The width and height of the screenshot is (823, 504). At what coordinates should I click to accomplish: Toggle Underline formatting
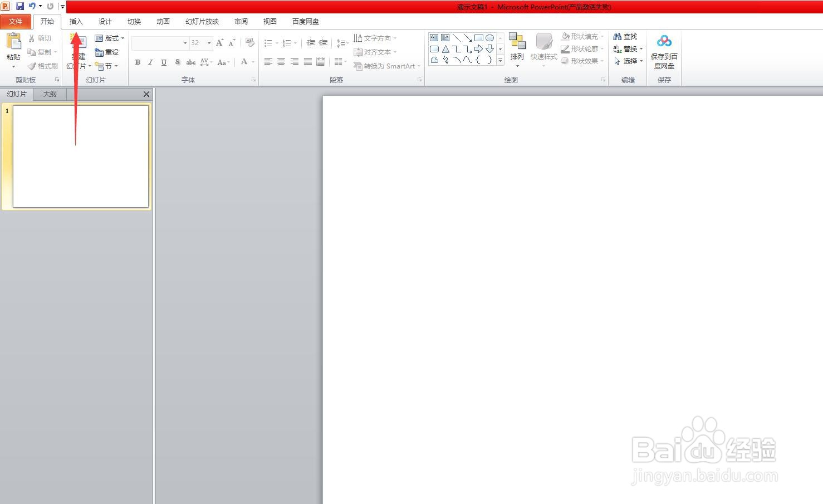tap(164, 62)
